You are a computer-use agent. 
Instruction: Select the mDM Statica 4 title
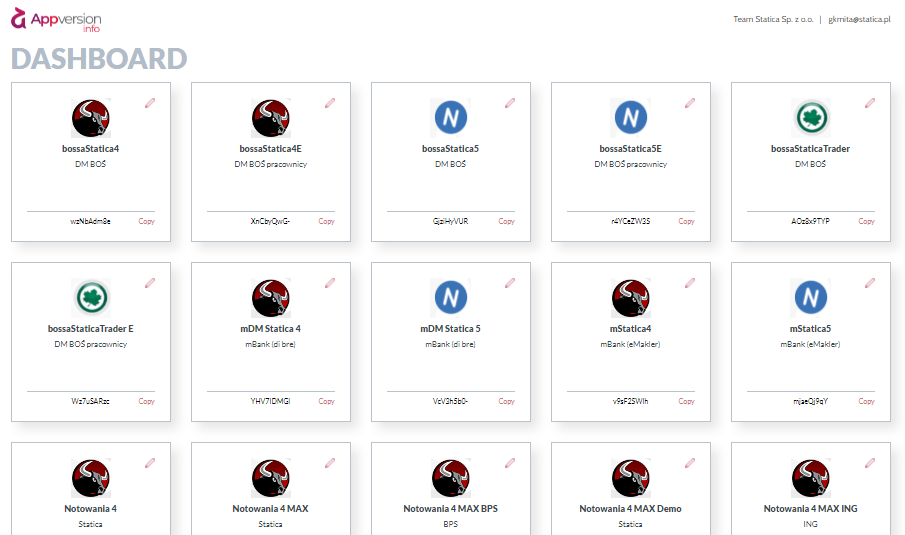(271, 329)
